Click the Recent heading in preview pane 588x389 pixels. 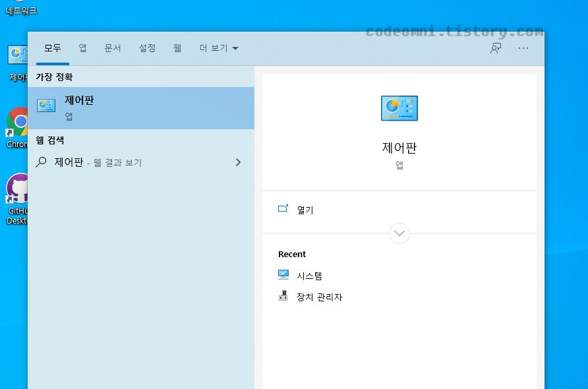[292, 254]
